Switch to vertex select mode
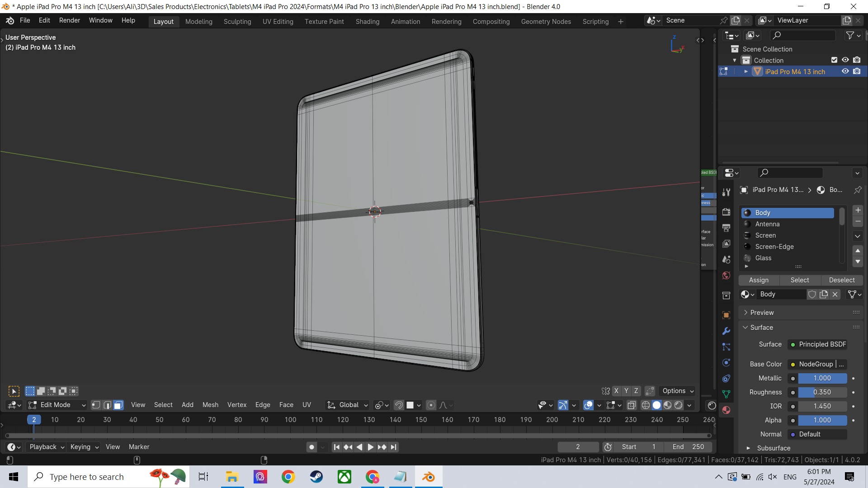Image resolution: width=868 pixels, height=488 pixels. coord(96,405)
